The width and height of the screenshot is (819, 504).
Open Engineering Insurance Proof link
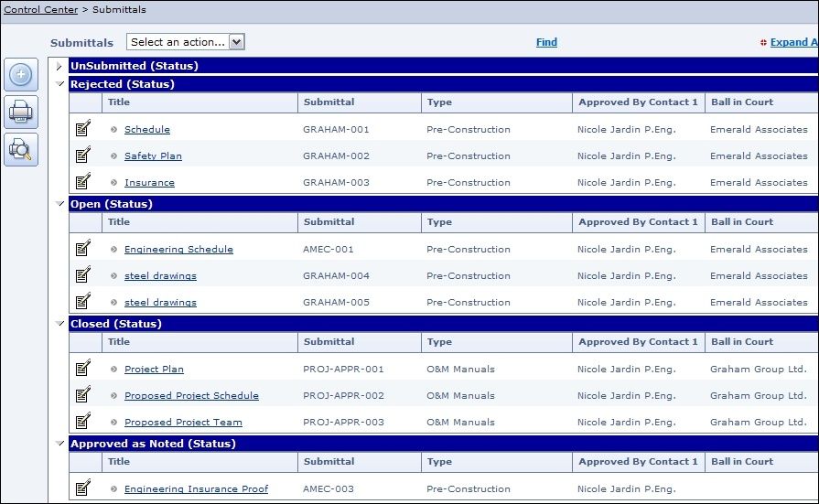tap(196, 489)
